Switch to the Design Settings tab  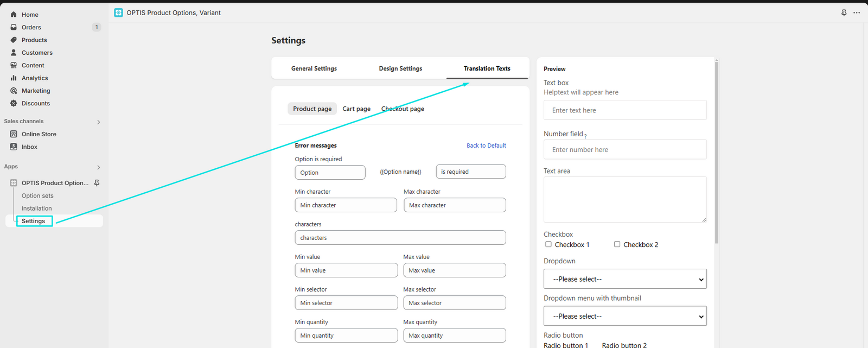(400, 68)
